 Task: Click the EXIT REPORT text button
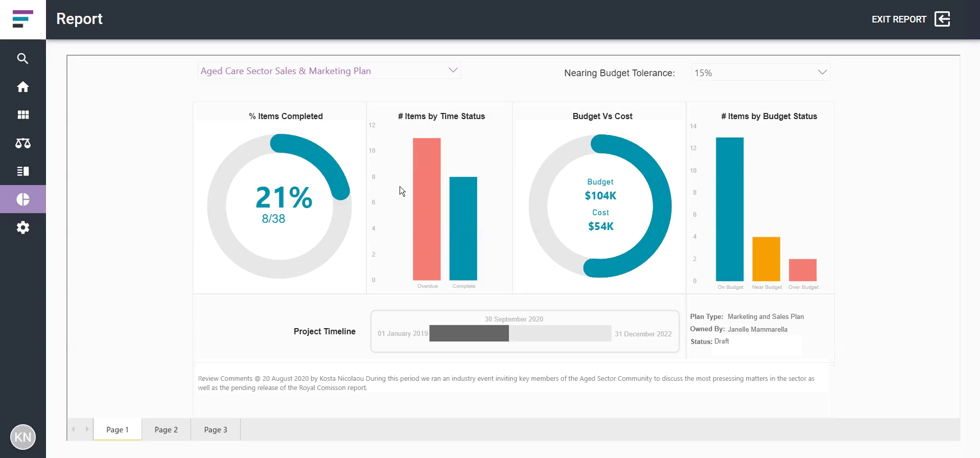coord(899,19)
